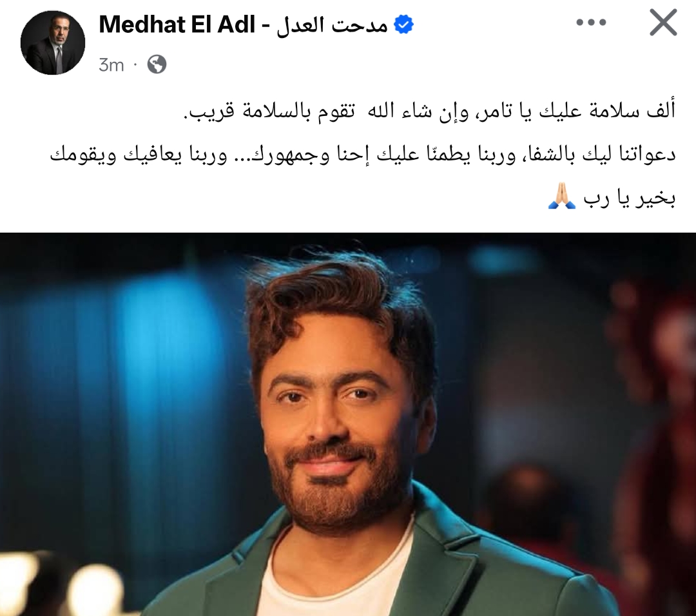Image resolution: width=696 pixels, height=616 pixels.
Task: Open the "3m" post timestamp
Action: coord(111,65)
